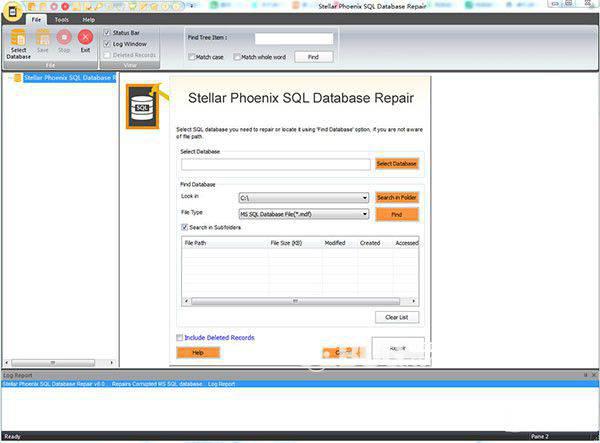Click the Find Tree Item text field

point(294,38)
